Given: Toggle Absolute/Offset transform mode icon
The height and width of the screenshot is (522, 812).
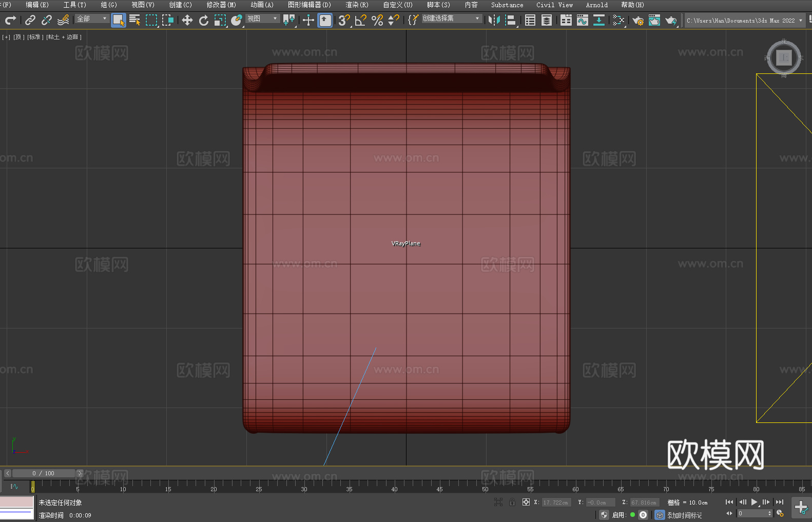Looking at the screenshot, I should [526, 502].
